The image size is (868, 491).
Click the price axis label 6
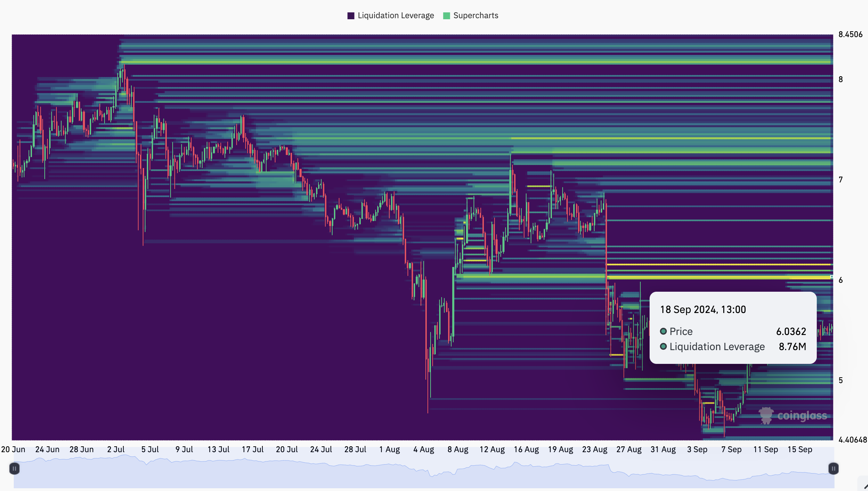(840, 280)
